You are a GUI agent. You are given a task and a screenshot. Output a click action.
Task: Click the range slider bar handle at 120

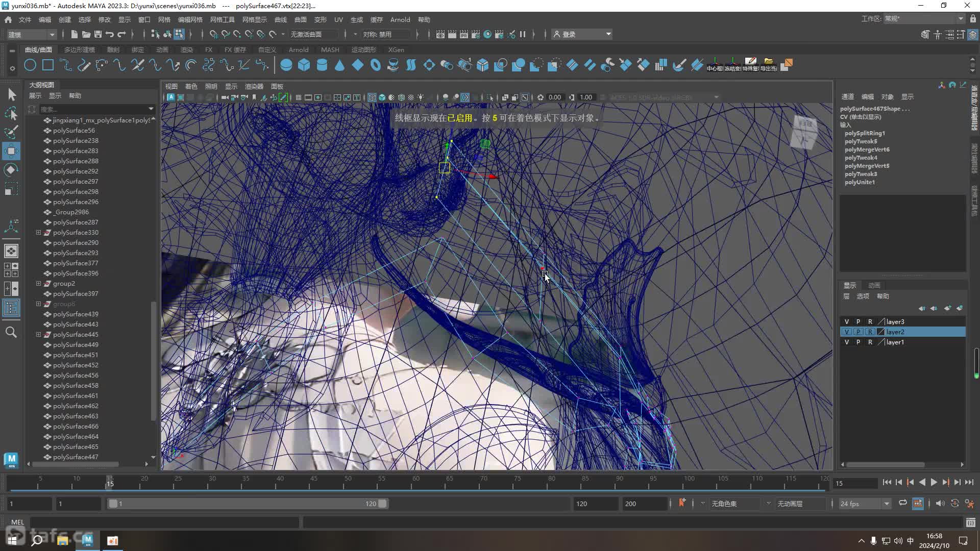tap(382, 504)
